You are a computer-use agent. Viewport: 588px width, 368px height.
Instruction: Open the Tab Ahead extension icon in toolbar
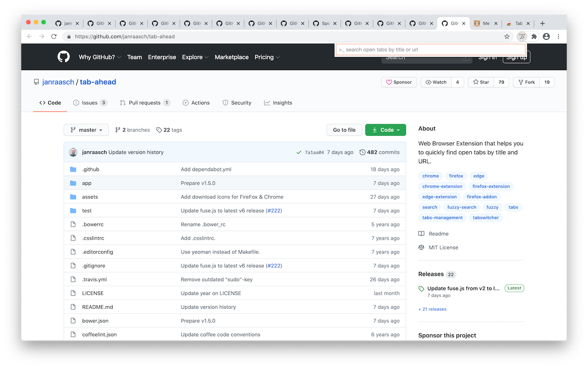[x=522, y=36]
